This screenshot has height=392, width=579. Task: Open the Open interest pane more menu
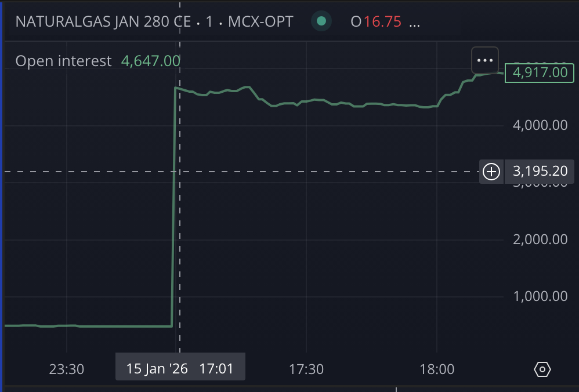click(x=484, y=60)
